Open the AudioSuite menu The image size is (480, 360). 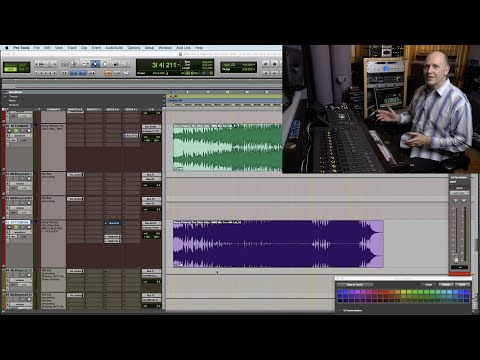(x=114, y=48)
